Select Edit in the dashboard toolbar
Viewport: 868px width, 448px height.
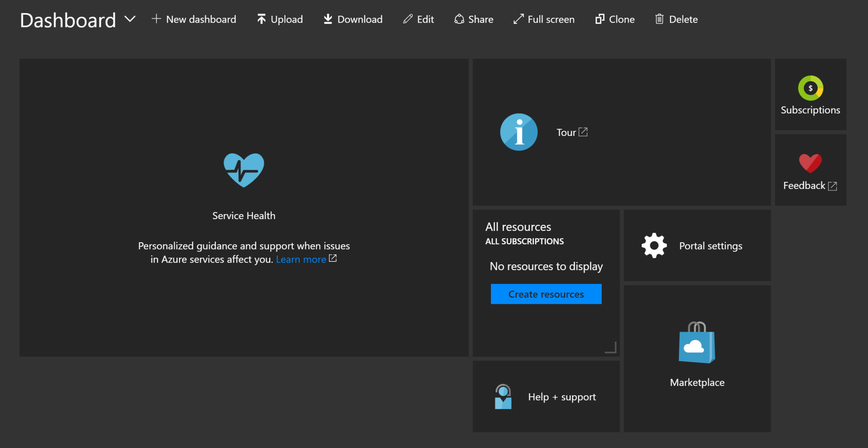pos(425,20)
